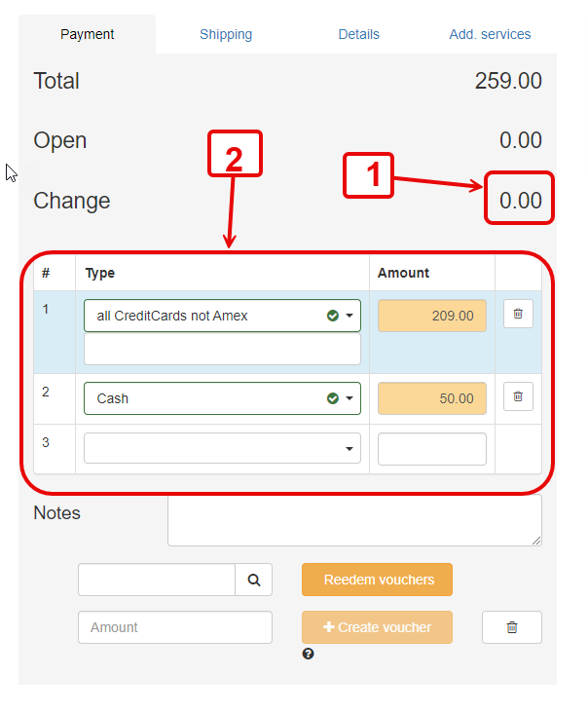Click the Redeem vouchers button
The image size is (588, 713).
coord(378,580)
